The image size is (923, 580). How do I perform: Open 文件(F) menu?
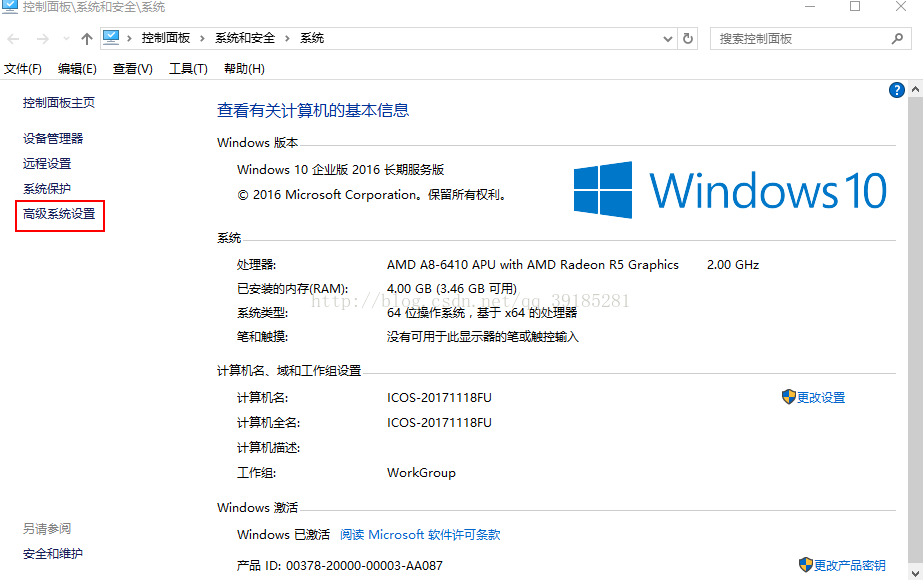click(x=23, y=69)
